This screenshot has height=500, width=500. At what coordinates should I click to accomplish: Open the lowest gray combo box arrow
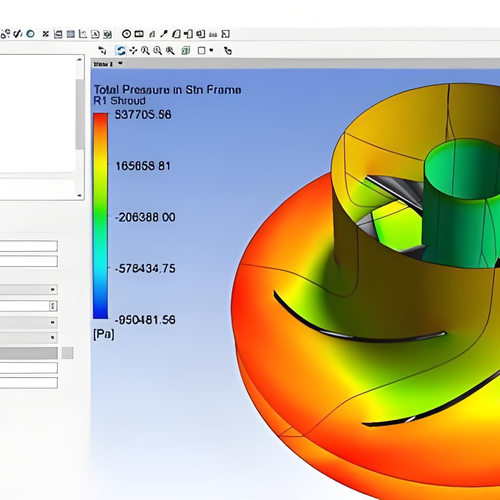coord(52,337)
